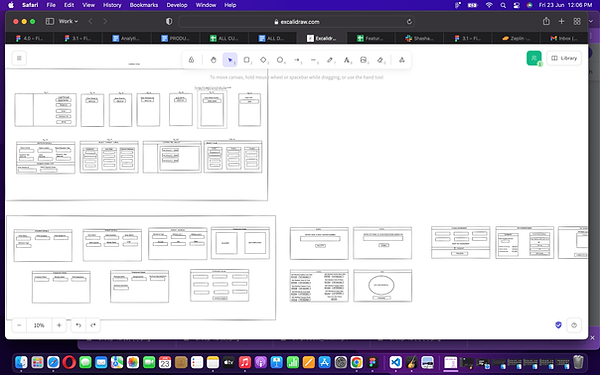The width and height of the screenshot is (600, 375).
Task: Open Figma from the Dock
Action: click(x=372, y=362)
